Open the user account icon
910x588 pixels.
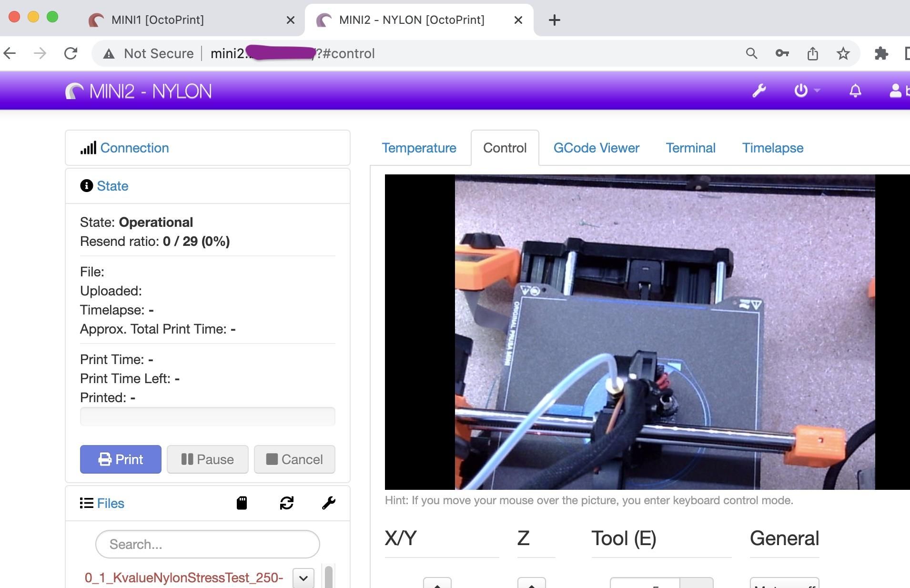[896, 91]
